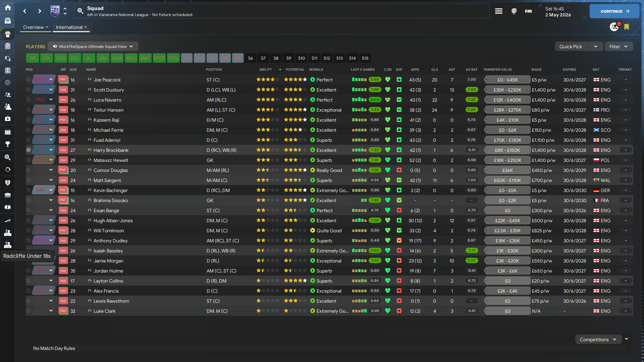
Task: Toggle Joe Peacock's picked checkbox
Action: click(x=29, y=80)
